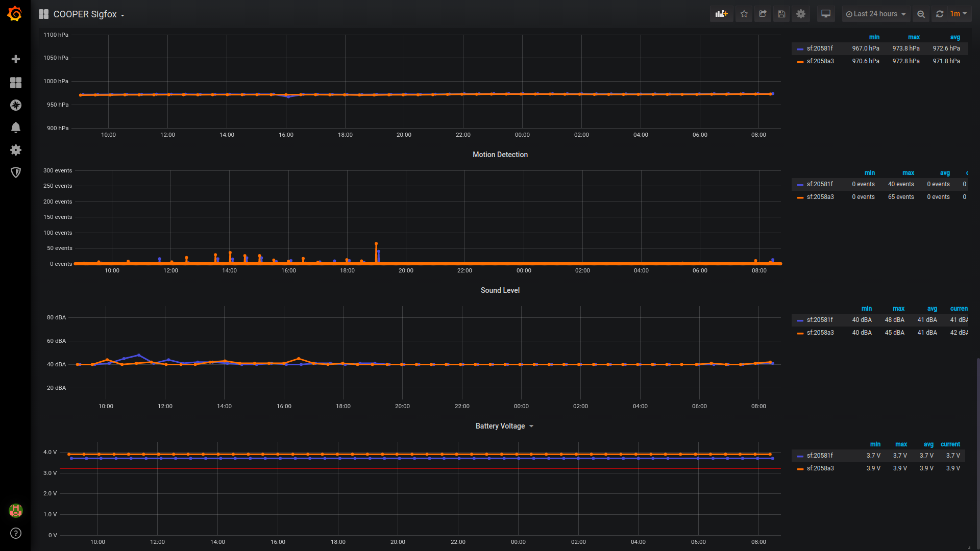Sort Battery Voltage legend by max column
Image resolution: width=980 pixels, height=551 pixels.
click(901, 444)
